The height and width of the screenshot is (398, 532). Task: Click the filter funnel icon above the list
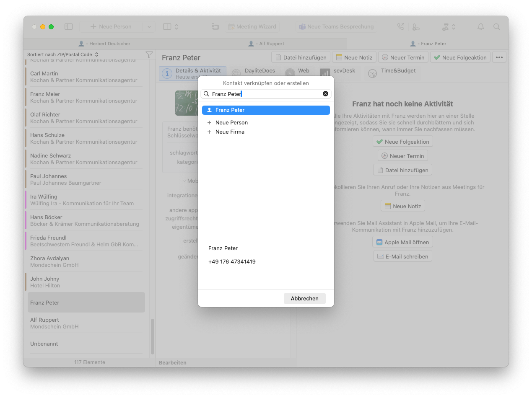[149, 54]
